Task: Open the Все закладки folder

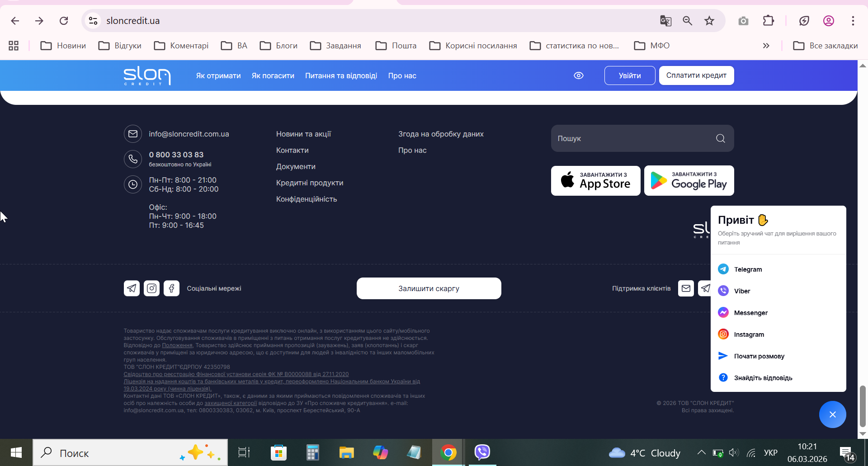Action: 826,46
